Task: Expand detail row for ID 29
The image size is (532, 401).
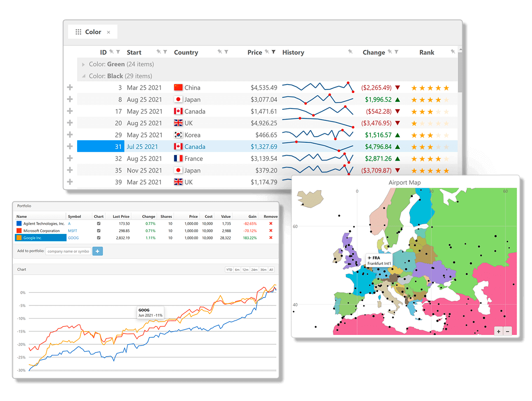Action: (70, 135)
